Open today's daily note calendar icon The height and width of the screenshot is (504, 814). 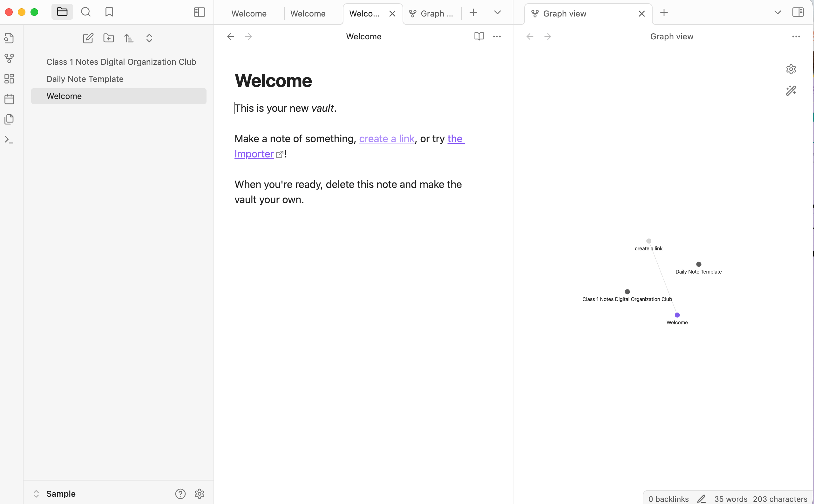tap(9, 99)
